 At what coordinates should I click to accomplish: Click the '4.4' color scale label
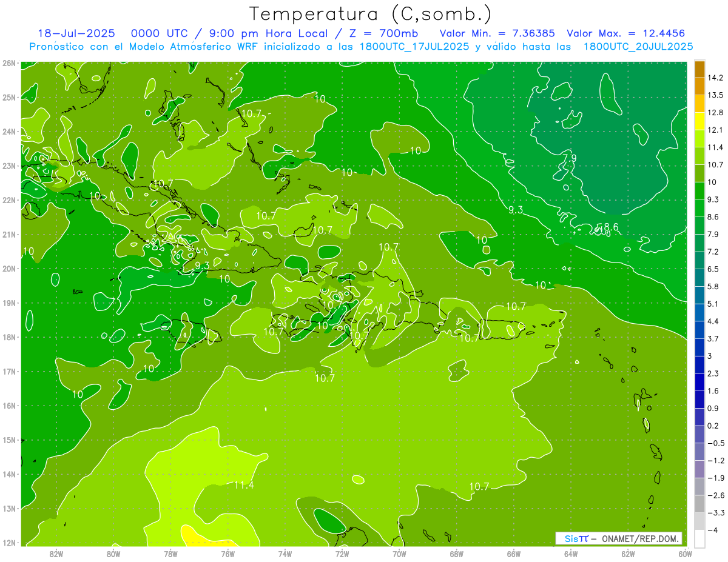click(x=713, y=321)
